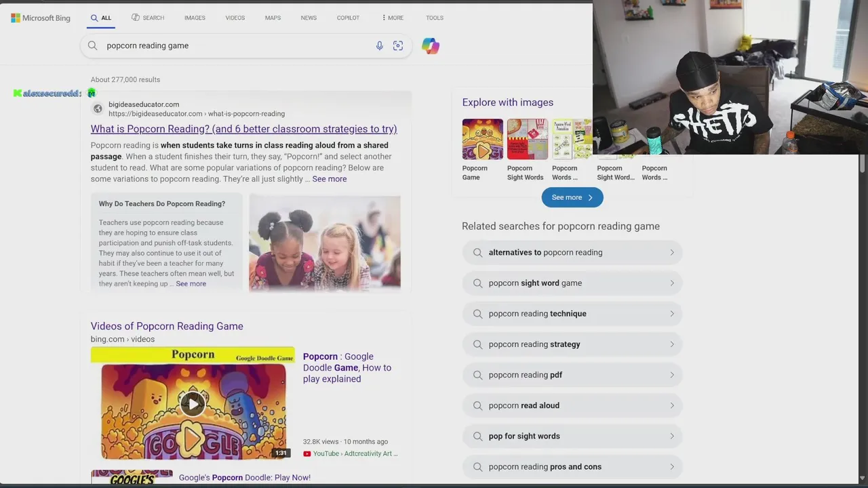This screenshot has height=488, width=868.
Task: Expand popcorn reading strategy chevron
Action: tap(672, 344)
